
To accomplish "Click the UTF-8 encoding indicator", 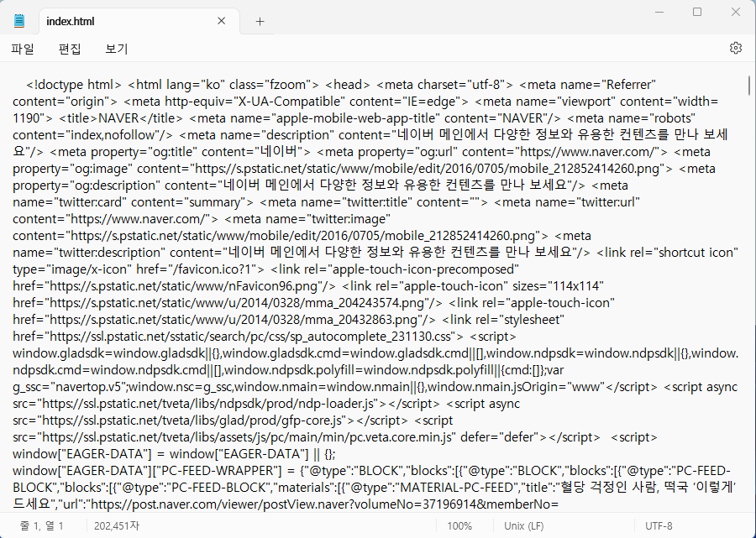I will click(x=659, y=526).
